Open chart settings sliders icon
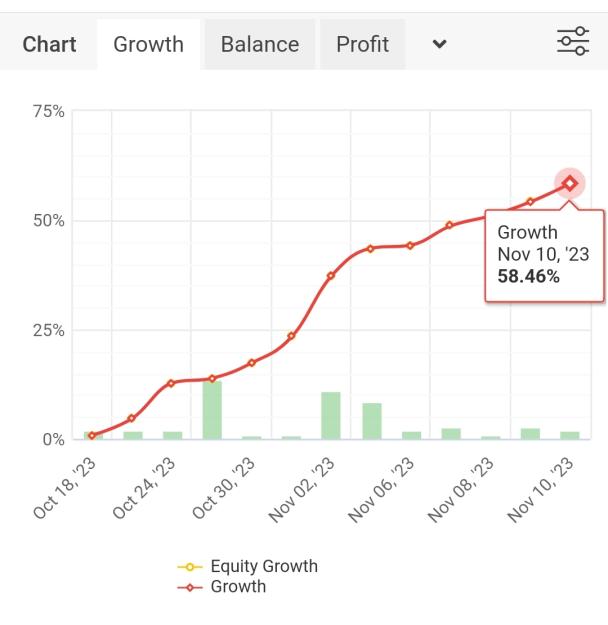 point(573,41)
